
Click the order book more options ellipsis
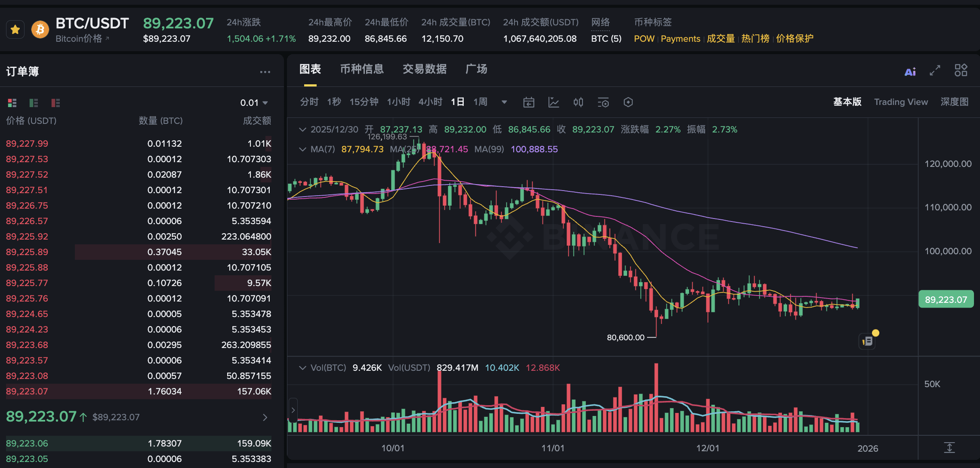click(265, 71)
